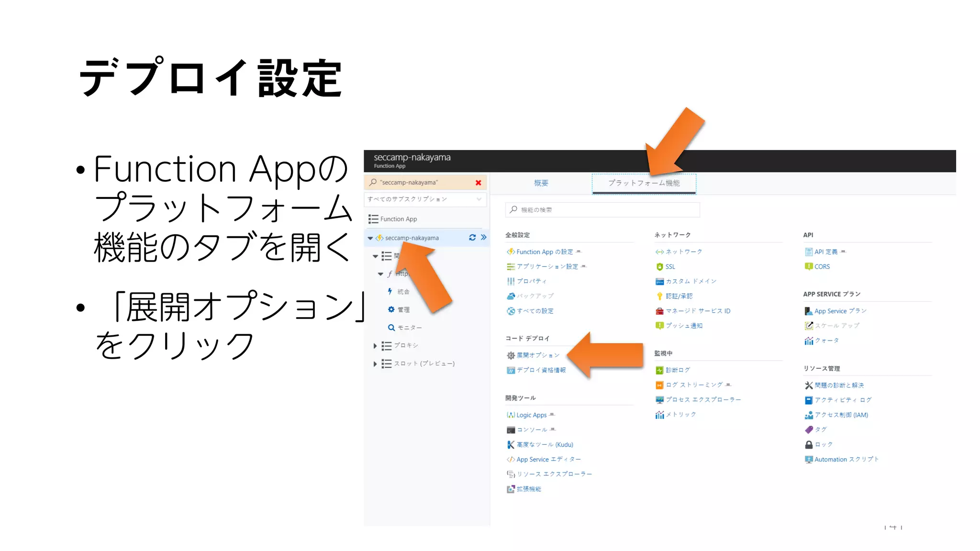Open 認証/承認 key icon

(x=659, y=296)
